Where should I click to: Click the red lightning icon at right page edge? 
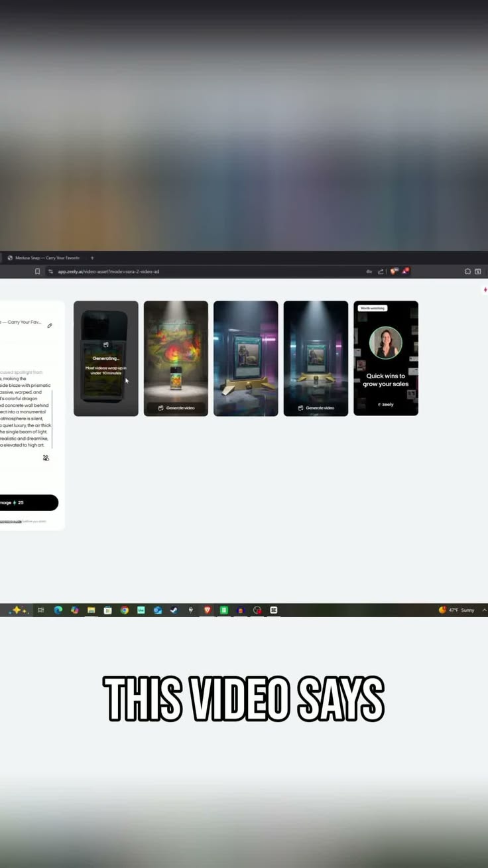point(485,290)
